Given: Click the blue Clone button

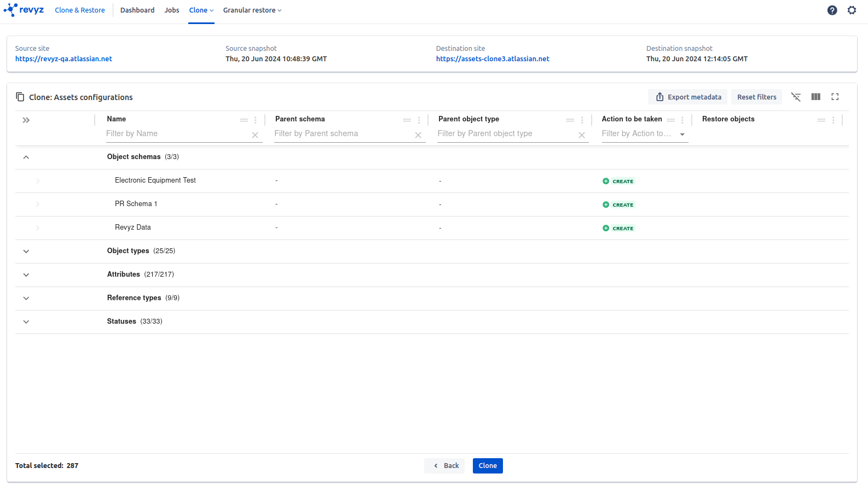Looking at the screenshot, I should (488, 466).
